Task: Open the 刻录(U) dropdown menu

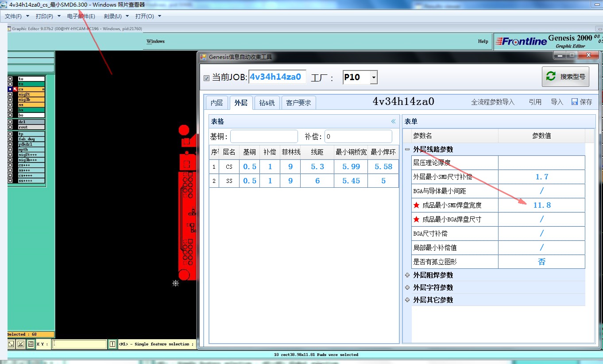Action: tap(116, 16)
